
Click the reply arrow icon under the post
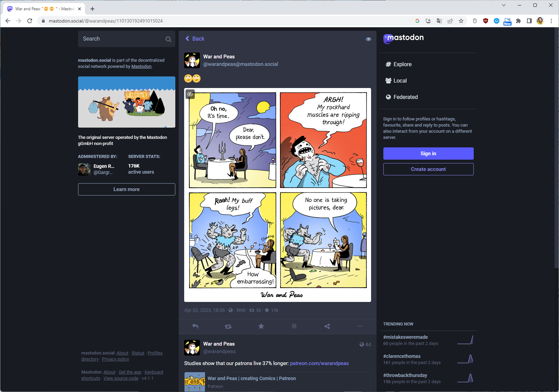195,326
